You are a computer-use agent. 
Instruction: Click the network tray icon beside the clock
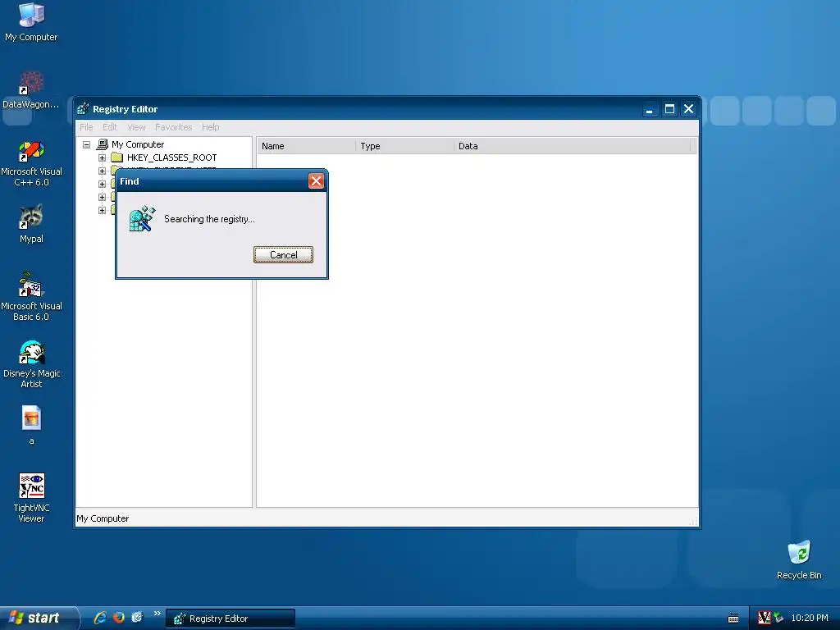(778, 618)
